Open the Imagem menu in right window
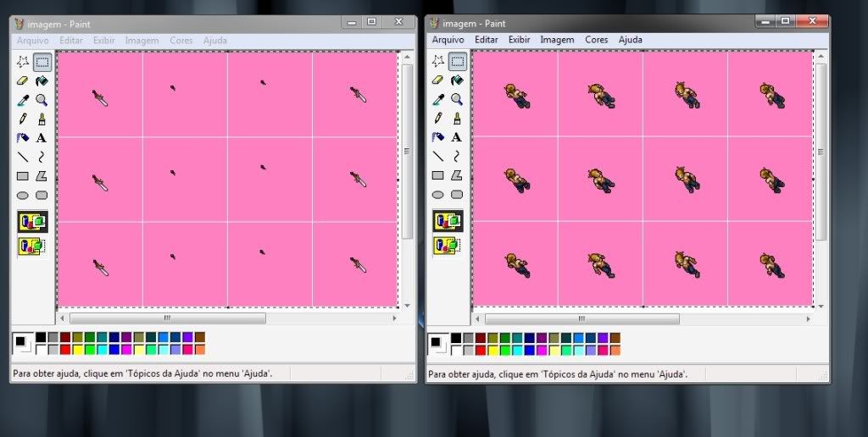Image resolution: width=868 pixels, height=437 pixels. coord(557,40)
